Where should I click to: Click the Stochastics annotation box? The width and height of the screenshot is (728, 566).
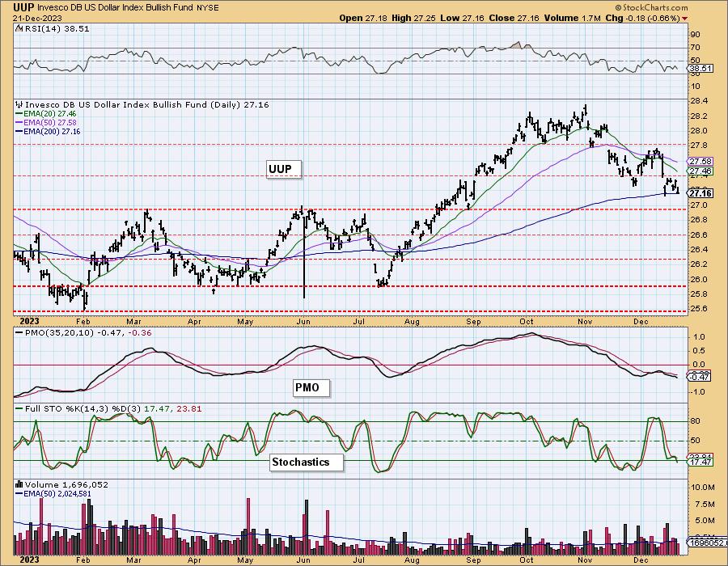pyautogui.click(x=307, y=462)
